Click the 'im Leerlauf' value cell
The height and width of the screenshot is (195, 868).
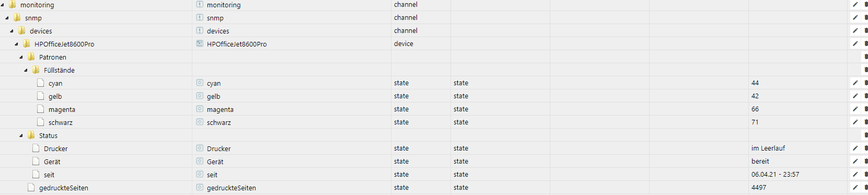(x=768, y=148)
